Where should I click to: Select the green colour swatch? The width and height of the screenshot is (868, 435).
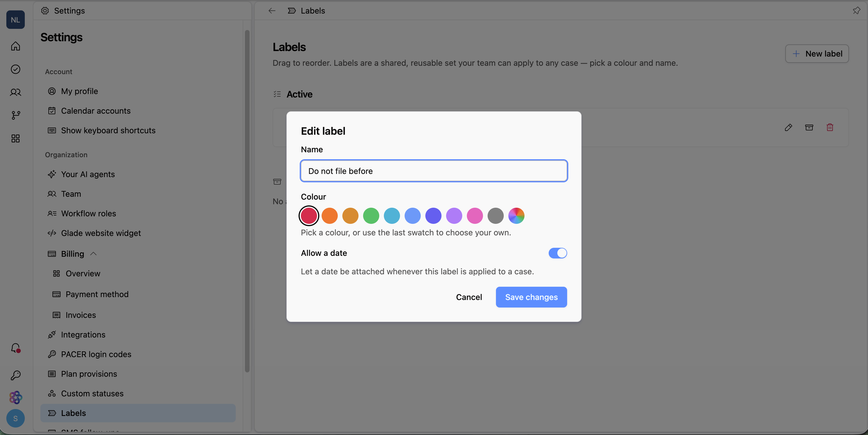point(371,215)
